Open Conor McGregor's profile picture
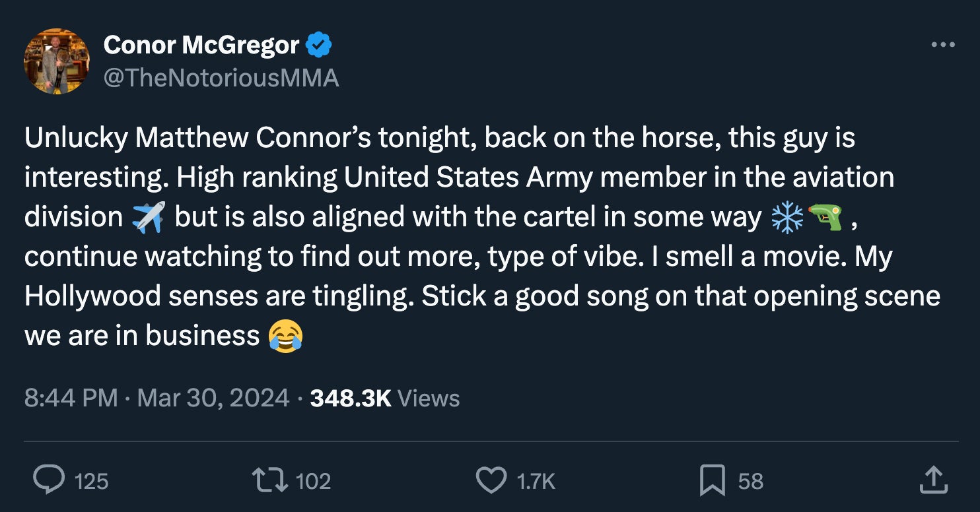 tap(57, 61)
